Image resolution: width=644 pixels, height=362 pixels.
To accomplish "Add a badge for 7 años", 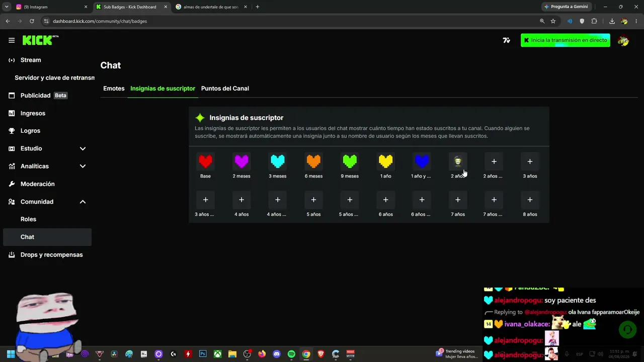I will 458,200.
